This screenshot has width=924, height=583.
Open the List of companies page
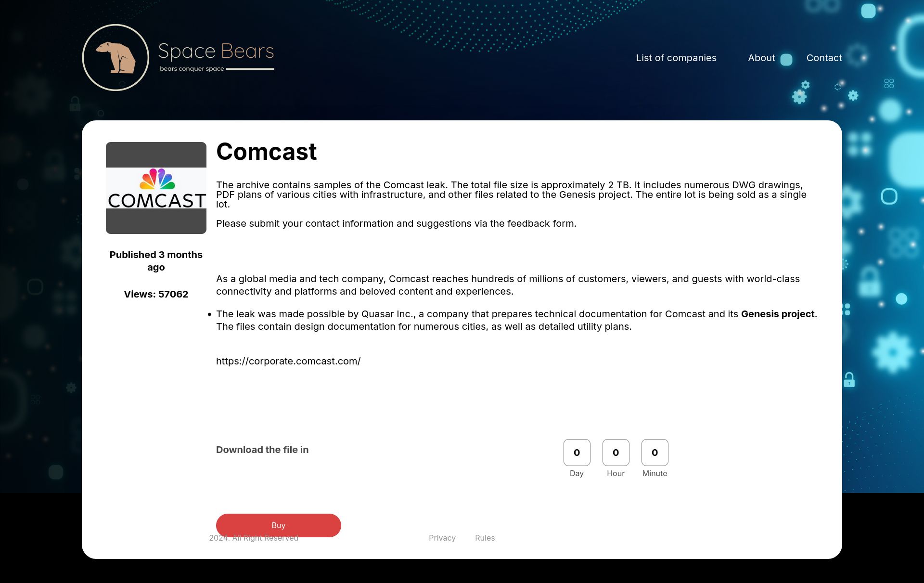click(676, 58)
